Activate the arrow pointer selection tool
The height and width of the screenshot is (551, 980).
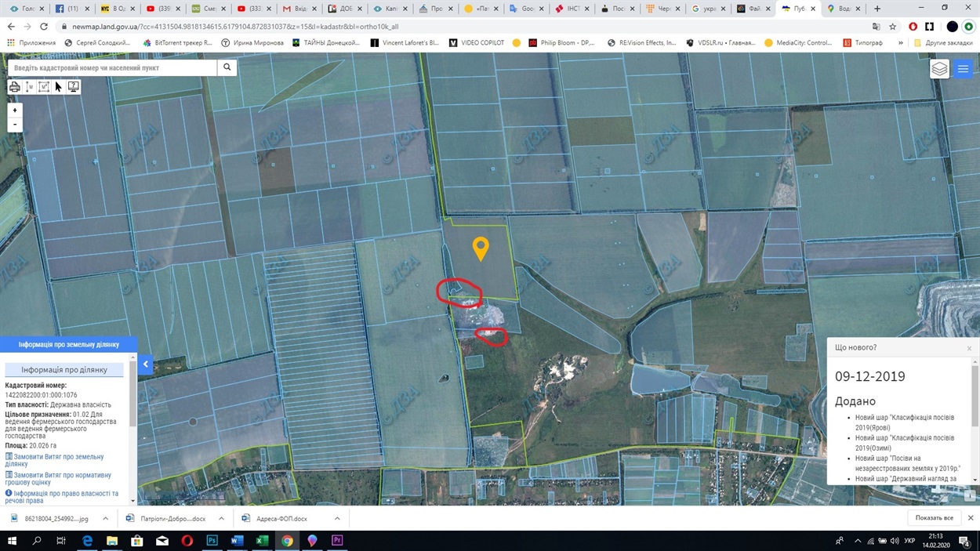[x=58, y=87]
